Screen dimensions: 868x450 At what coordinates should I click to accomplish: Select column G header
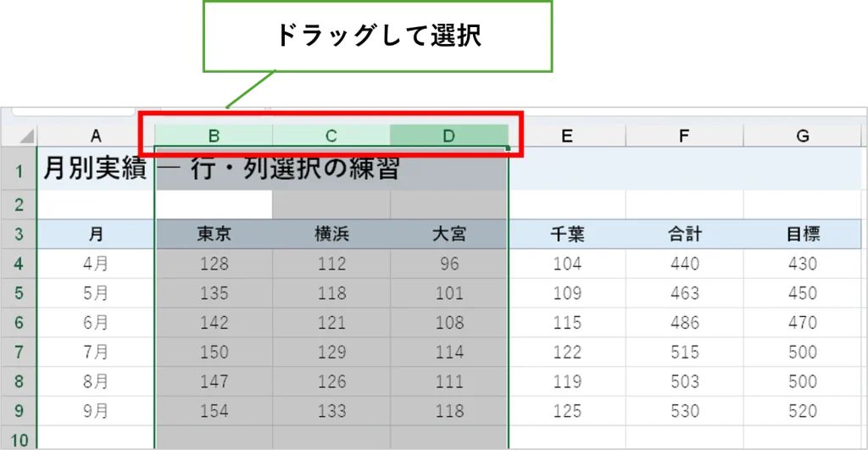pyautogui.click(x=802, y=136)
